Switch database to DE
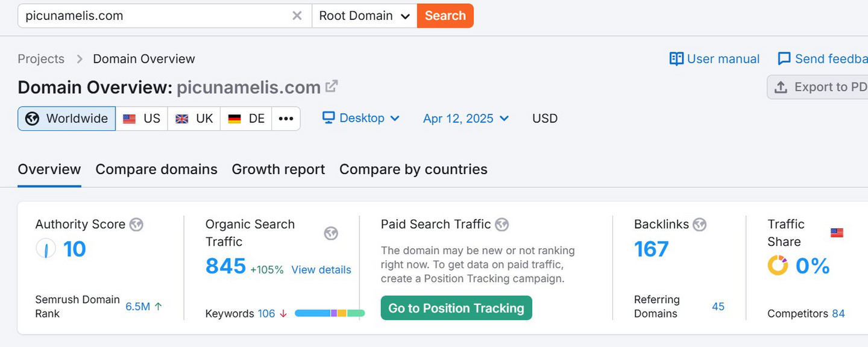This screenshot has height=347, width=868. 246,119
